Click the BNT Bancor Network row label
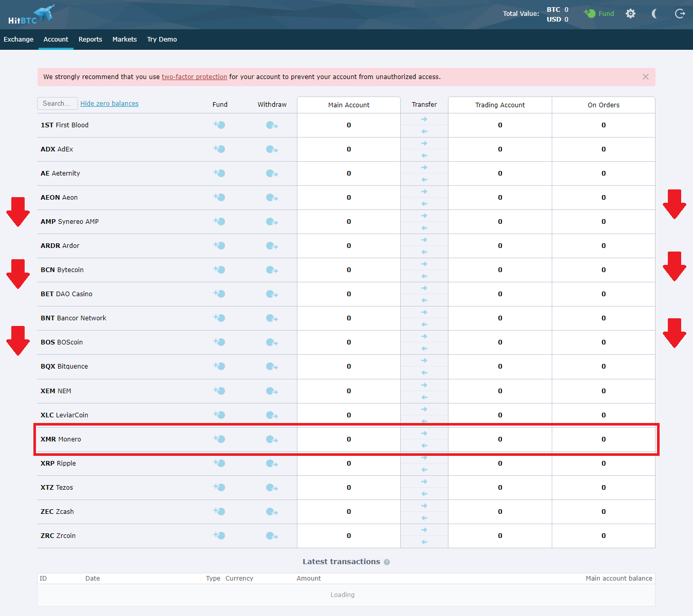This screenshot has height=616, width=693. click(x=73, y=318)
